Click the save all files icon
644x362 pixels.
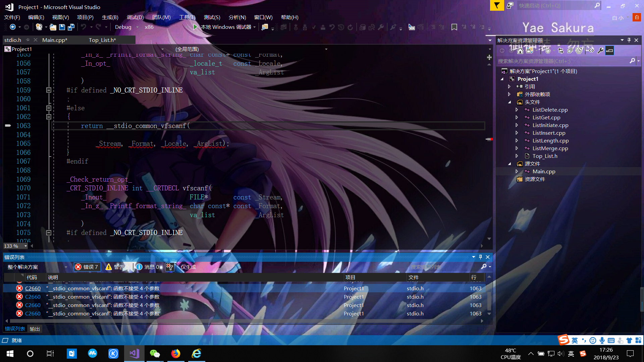(x=71, y=27)
